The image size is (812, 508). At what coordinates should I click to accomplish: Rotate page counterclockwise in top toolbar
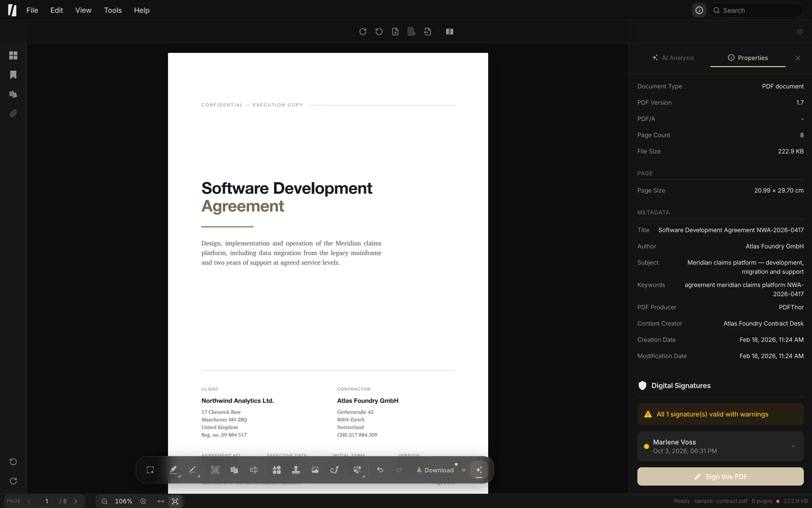pos(379,32)
